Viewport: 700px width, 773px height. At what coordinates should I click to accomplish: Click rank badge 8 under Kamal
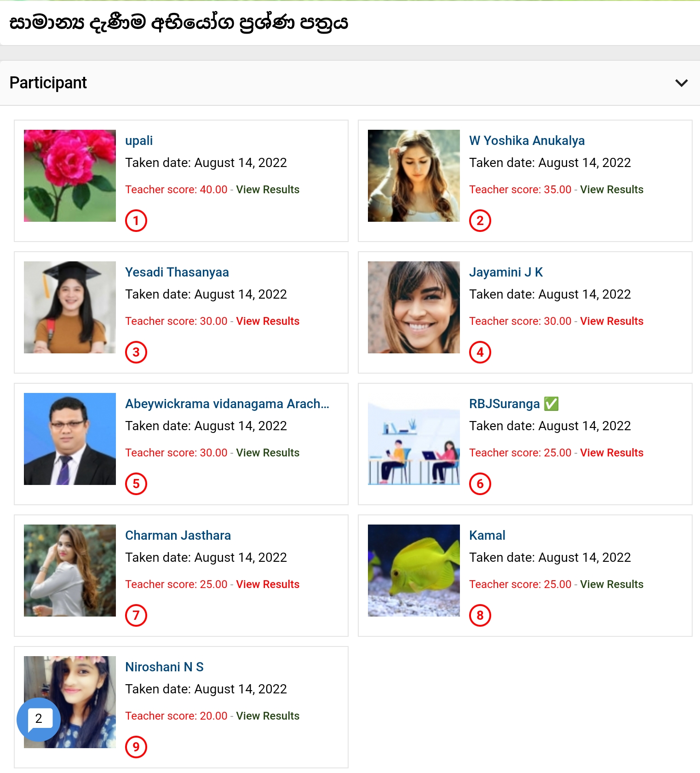(x=480, y=616)
